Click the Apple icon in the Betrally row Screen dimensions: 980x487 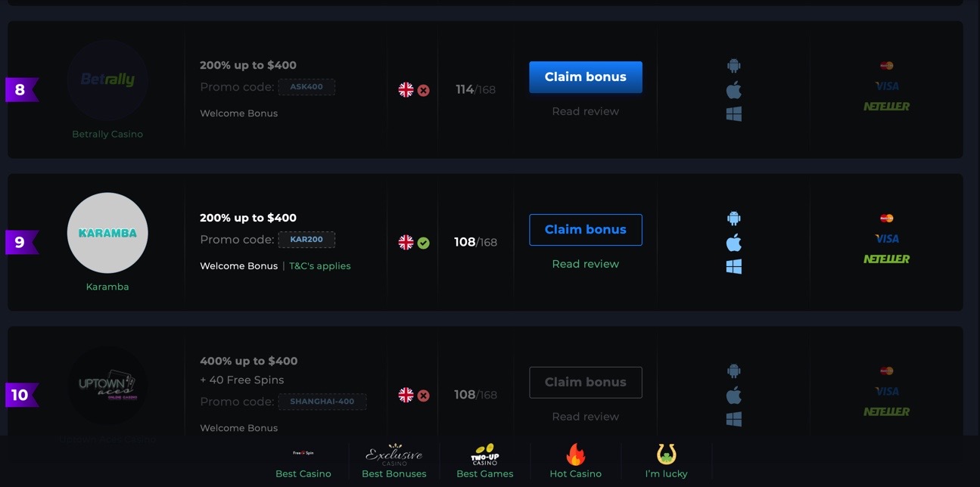click(733, 90)
